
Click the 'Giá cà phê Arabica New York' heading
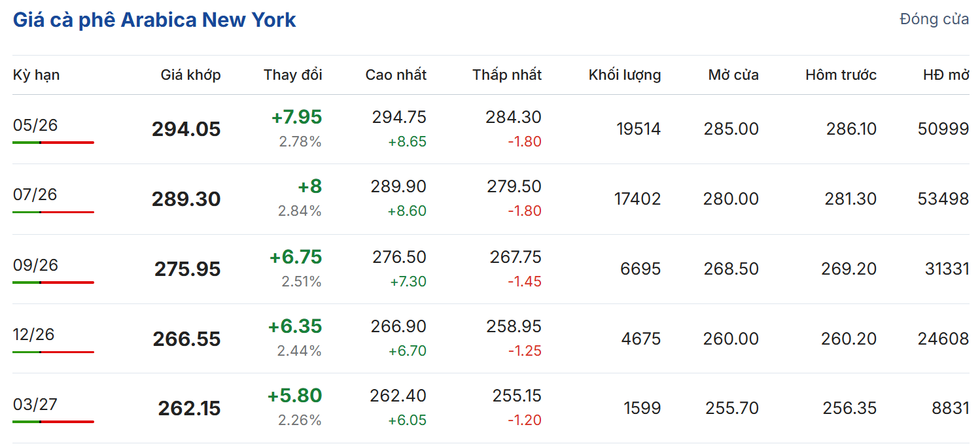click(154, 20)
